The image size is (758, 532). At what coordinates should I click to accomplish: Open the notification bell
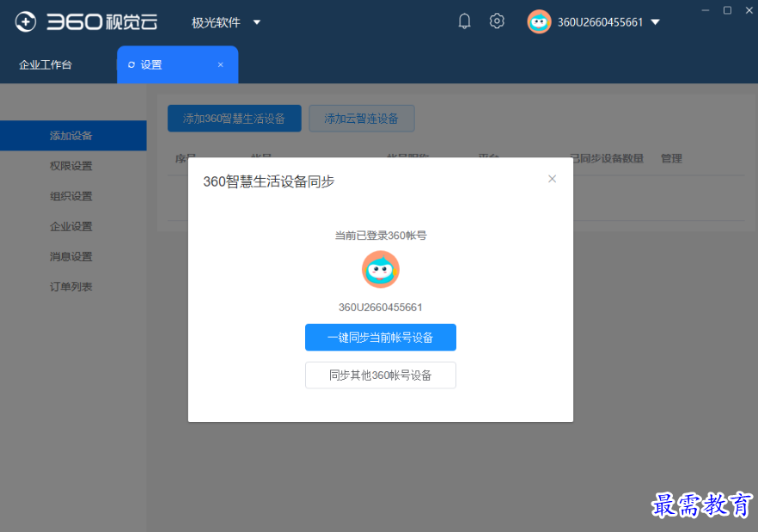point(464,21)
